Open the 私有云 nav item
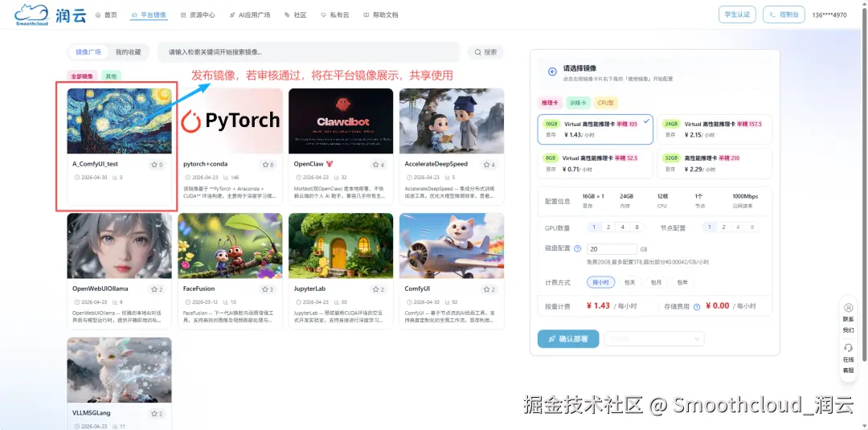This screenshot has height=430, width=868. click(x=335, y=15)
